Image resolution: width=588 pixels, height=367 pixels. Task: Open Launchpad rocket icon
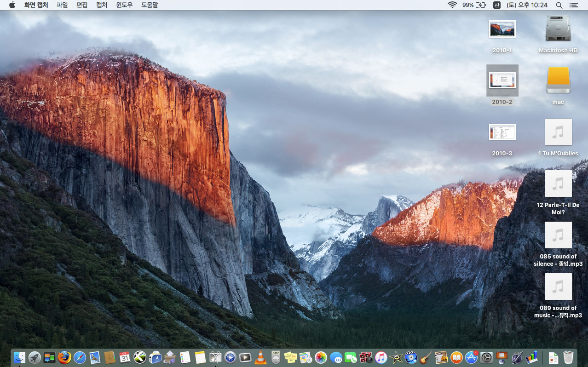click(x=35, y=357)
